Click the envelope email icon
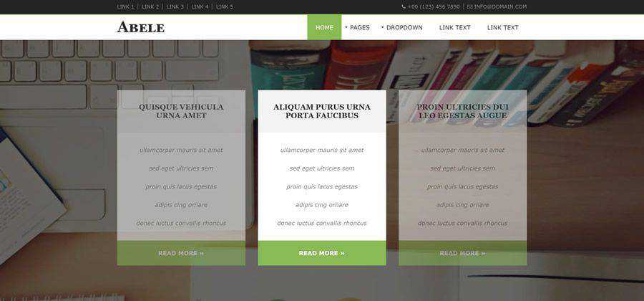The height and width of the screenshot is (301, 644). pos(470,7)
